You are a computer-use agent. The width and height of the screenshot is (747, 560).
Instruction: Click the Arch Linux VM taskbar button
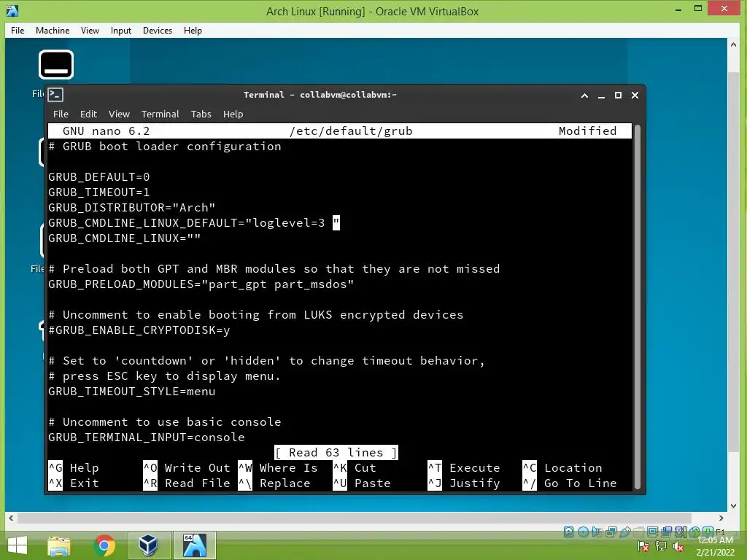tap(194, 545)
